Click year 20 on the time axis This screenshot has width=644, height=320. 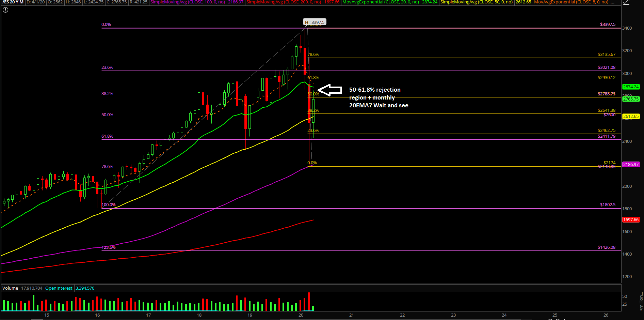[301, 315]
